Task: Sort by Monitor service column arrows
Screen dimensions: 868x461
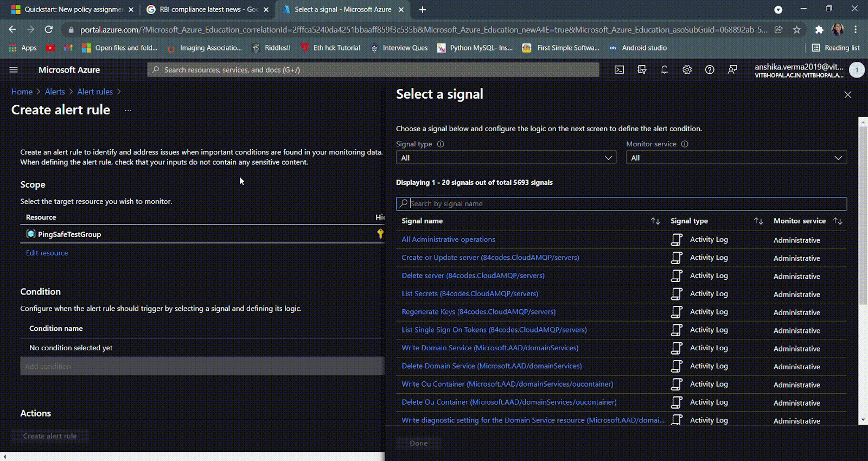Action: 838,221
